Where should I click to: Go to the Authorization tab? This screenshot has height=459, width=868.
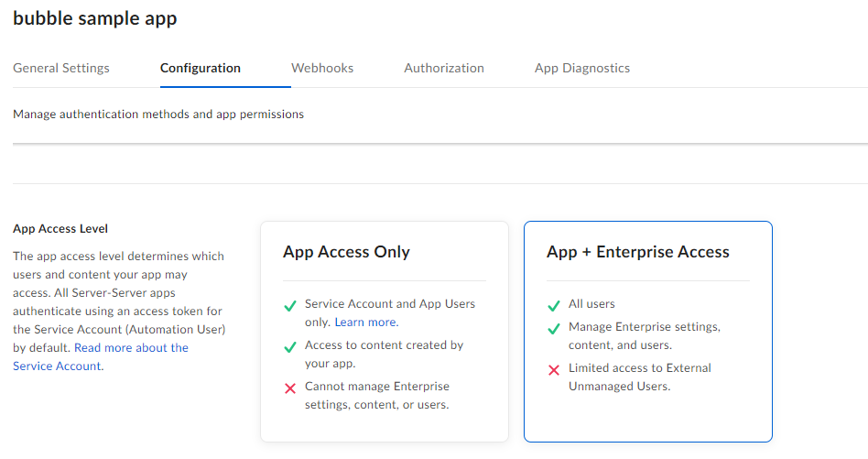pyautogui.click(x=444, y=68)
